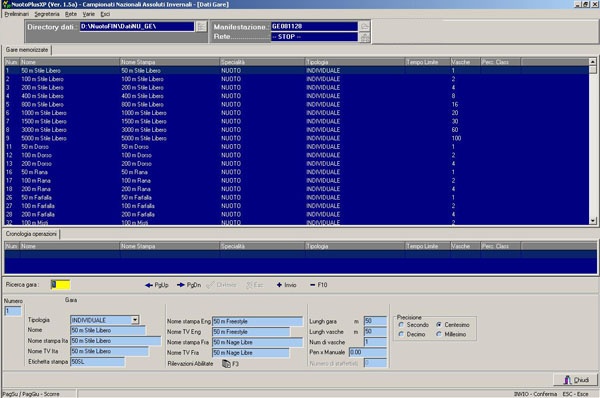This screenshot has height=398, width=600.
Task: Remove a race with the F10 minus
Action: point(318,285)
